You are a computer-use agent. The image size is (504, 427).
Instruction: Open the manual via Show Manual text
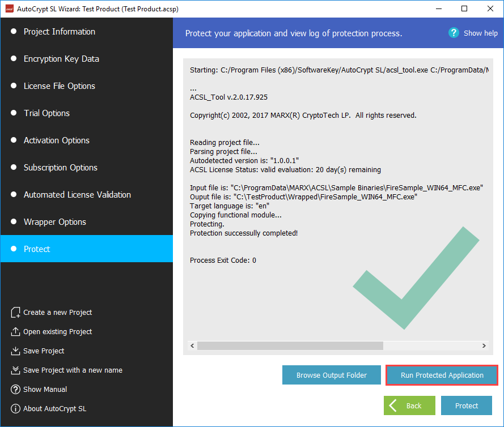coord(45,390)
